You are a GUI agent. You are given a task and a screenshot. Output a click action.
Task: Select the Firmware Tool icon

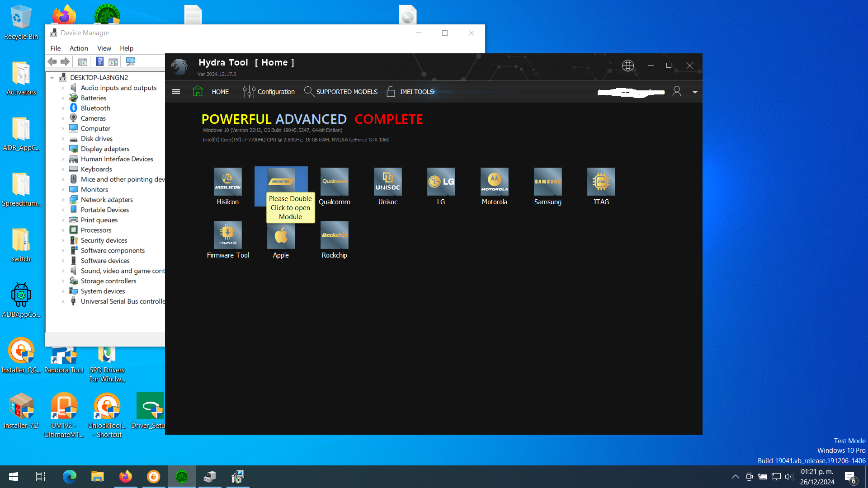228,235
